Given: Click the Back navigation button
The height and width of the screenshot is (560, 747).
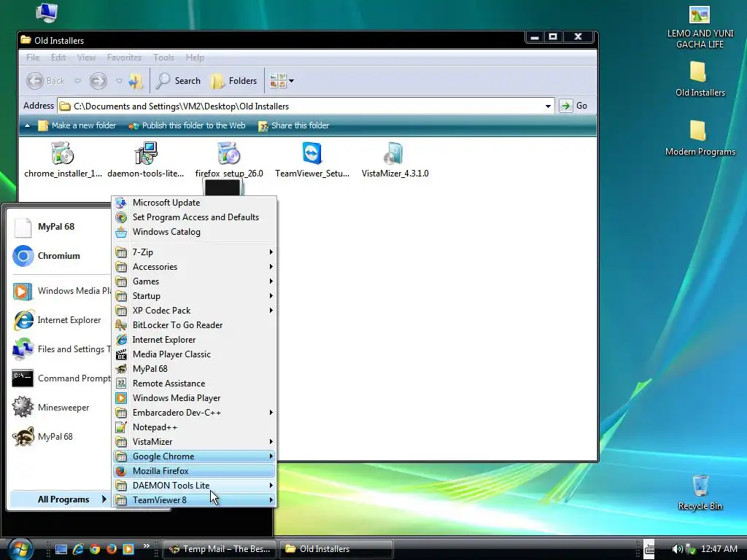Looking at the screenshot, I should point(46,81).
